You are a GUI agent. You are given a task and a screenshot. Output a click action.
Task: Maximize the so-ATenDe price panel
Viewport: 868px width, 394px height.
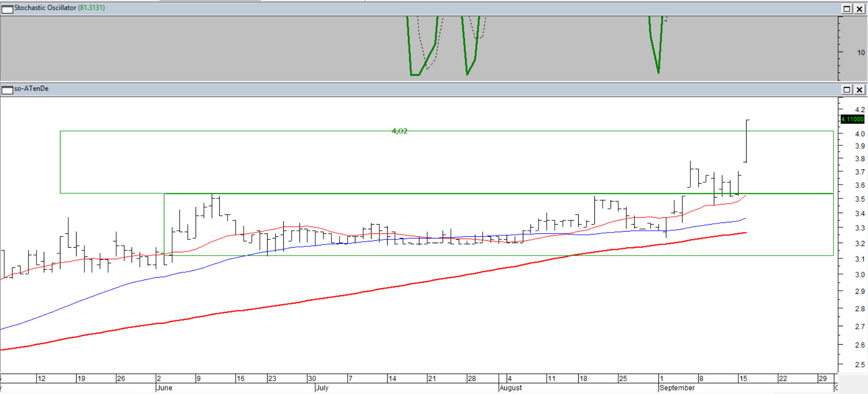(847, 90)
